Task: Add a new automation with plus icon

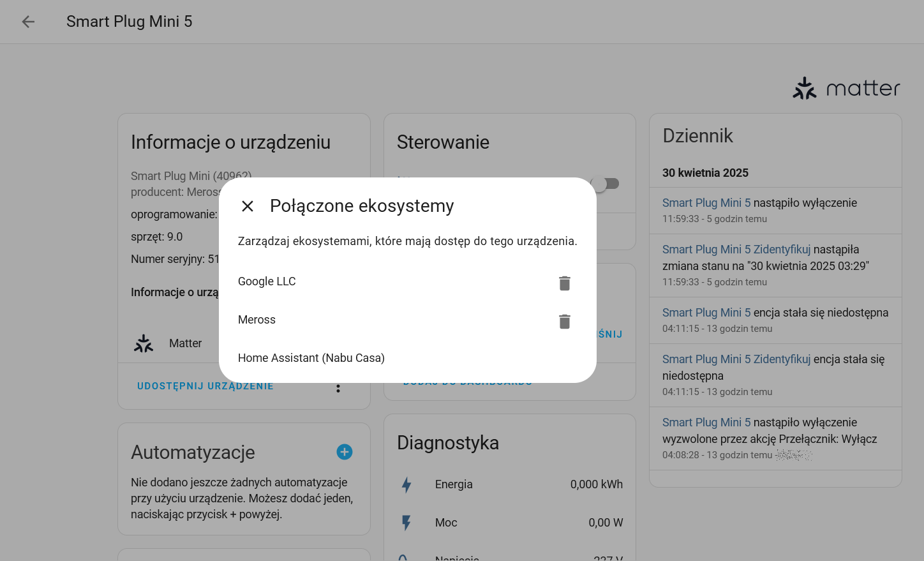Action: (345, 452)
